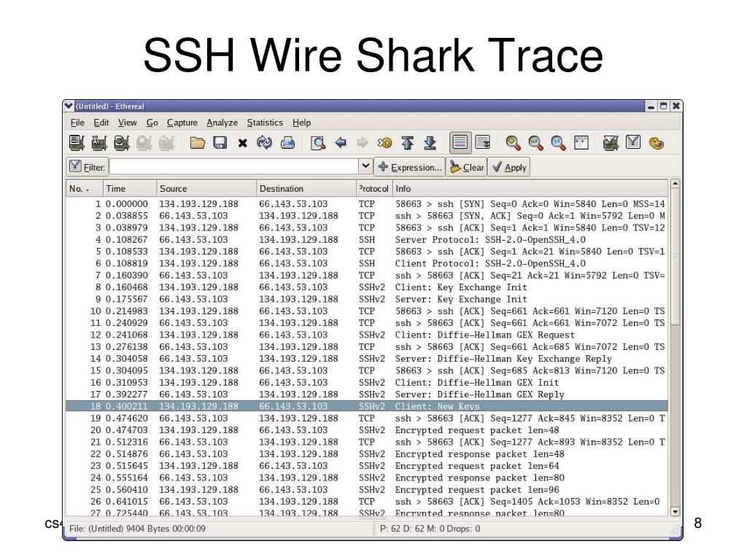
Task: Select packet 8 Client Key Exchange Init
Action: coord(366,287)
